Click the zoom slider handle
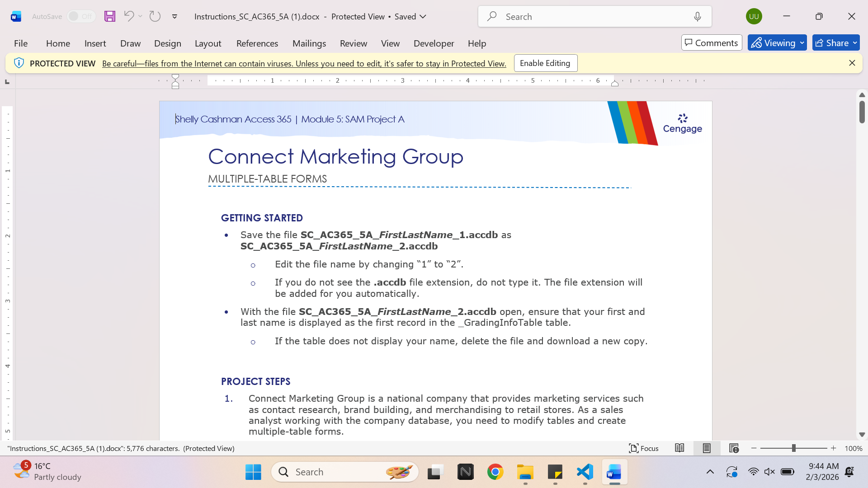 point(794,448)
